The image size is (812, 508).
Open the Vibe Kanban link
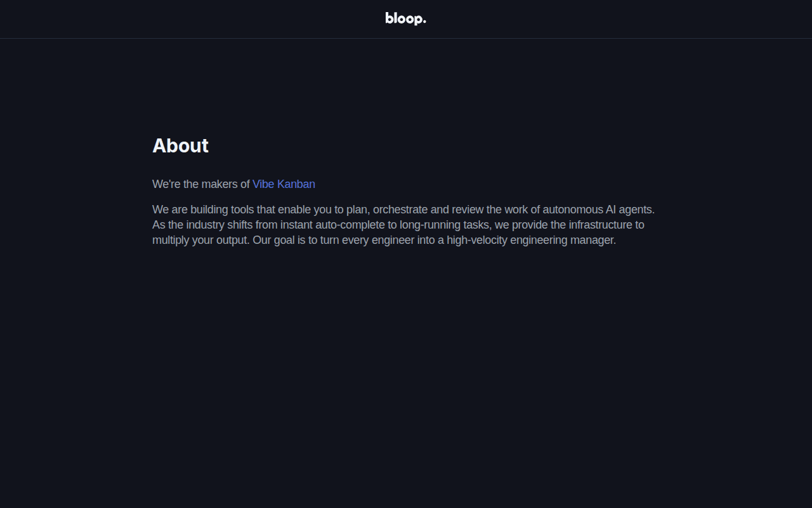point(284,184)
